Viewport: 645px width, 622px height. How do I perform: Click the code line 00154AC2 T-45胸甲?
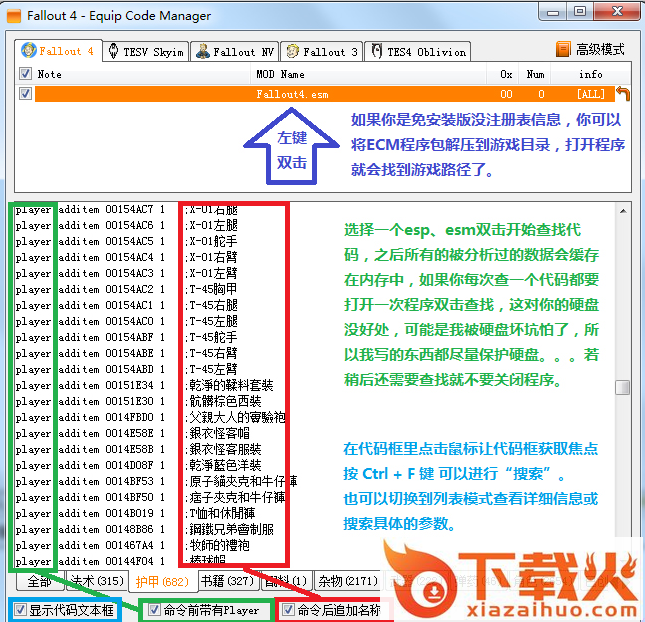[x=127, y=289]
